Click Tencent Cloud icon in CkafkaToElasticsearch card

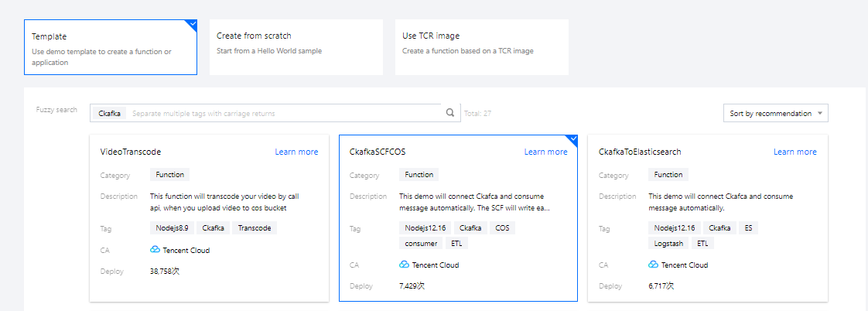(653, 265)
